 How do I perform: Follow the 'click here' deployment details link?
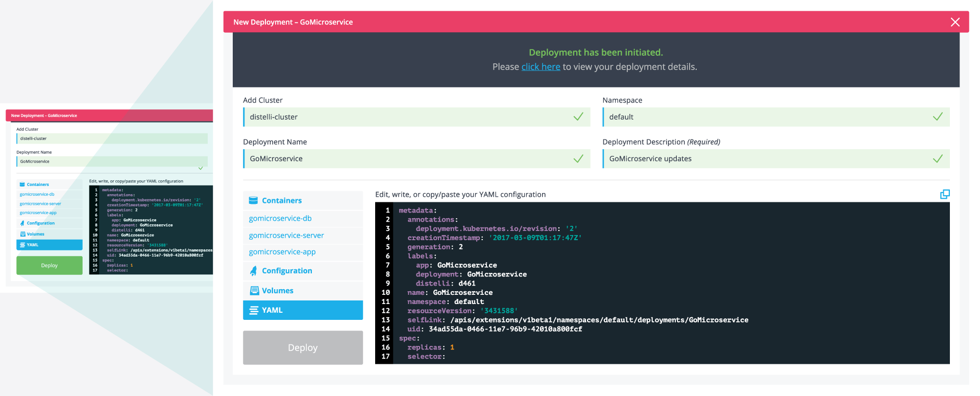tap(541, 67)
